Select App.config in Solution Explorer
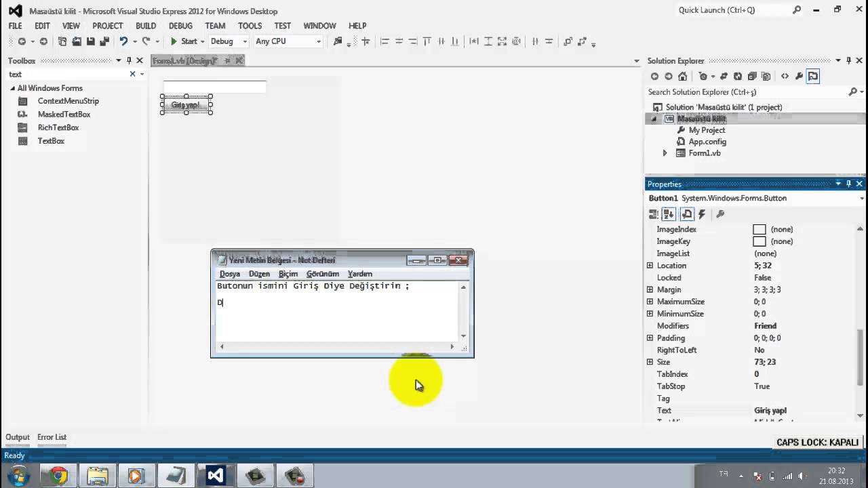This screenshot has height=488, width=868. pyautogui.click(x=707, y=142)
